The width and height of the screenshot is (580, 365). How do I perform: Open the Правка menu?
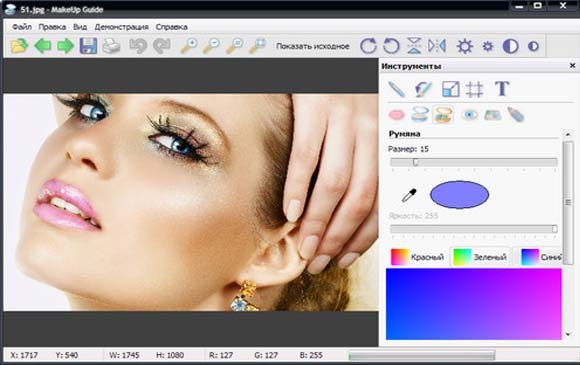(x=52, y=27)
